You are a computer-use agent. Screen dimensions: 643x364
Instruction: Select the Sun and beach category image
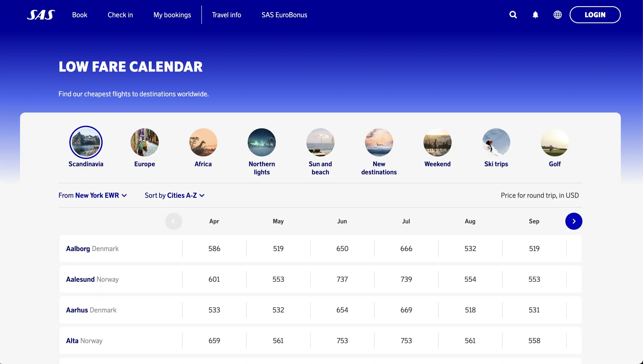320,142
